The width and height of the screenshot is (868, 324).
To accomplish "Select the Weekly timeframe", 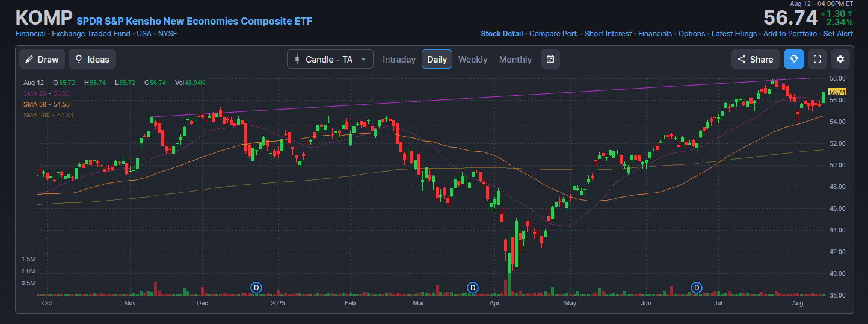I will (473, 59).
